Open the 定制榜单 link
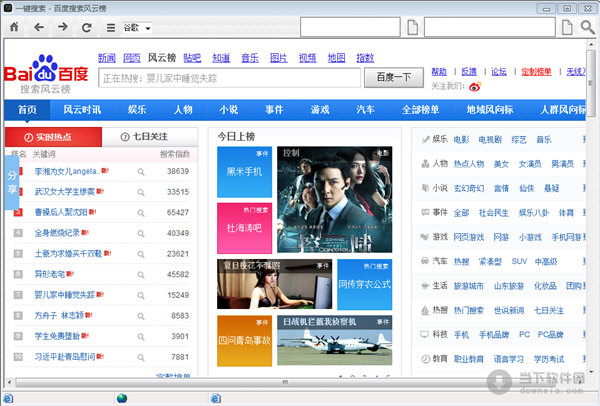The height and width of the screenshot is (406, 600). click(536, 72)
